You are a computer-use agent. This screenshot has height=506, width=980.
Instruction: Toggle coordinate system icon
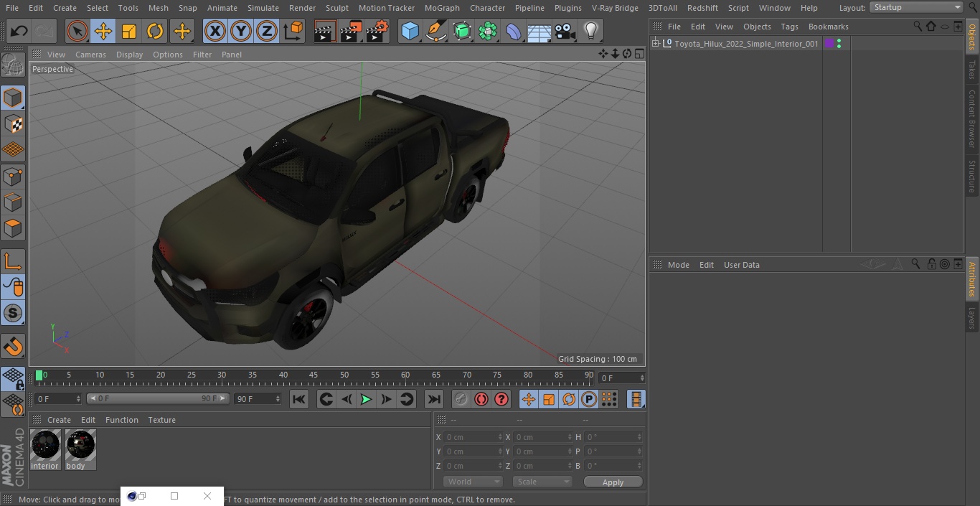293,31
